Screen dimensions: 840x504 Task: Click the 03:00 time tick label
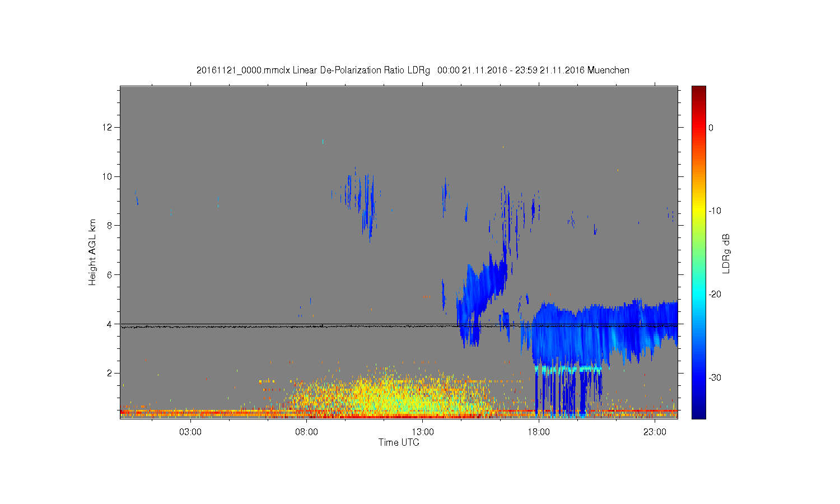pos(190,432)
